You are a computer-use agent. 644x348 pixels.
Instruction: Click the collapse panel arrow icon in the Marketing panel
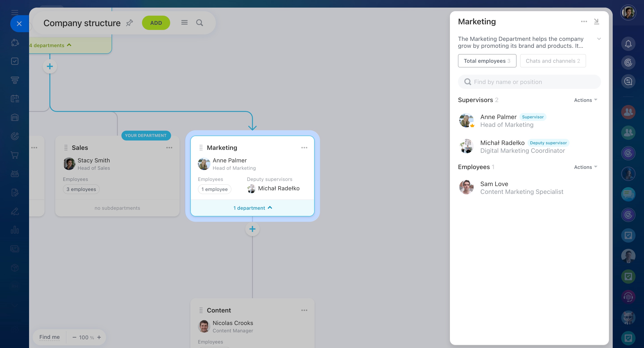(x=597, y=21)
